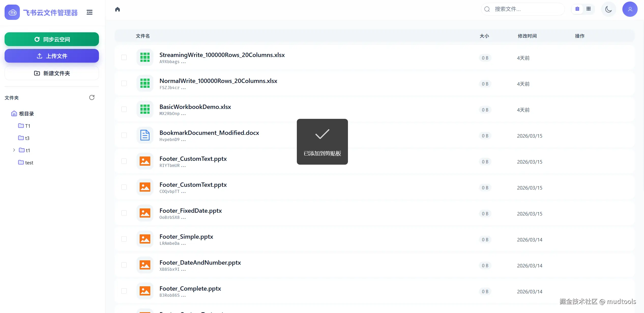The width and height of the screenshot is (644, 313).
Task: Open the user profile avatar
Action: click(x=630, y=9)
